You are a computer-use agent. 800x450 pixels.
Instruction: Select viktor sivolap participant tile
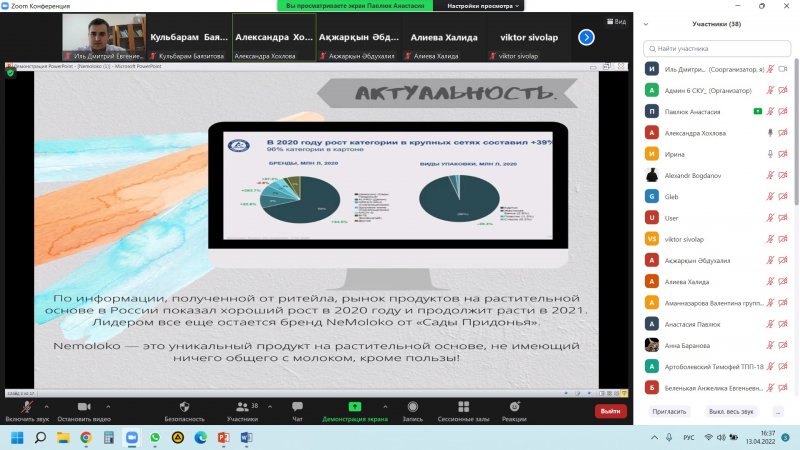click(x=529, y=37)
